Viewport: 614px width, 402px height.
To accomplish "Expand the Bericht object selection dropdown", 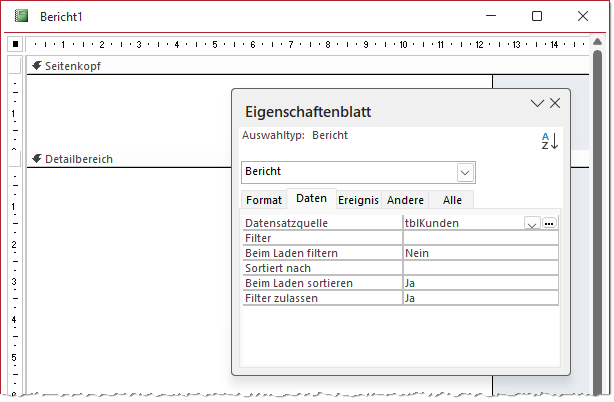I will click(x=464, y=172).
